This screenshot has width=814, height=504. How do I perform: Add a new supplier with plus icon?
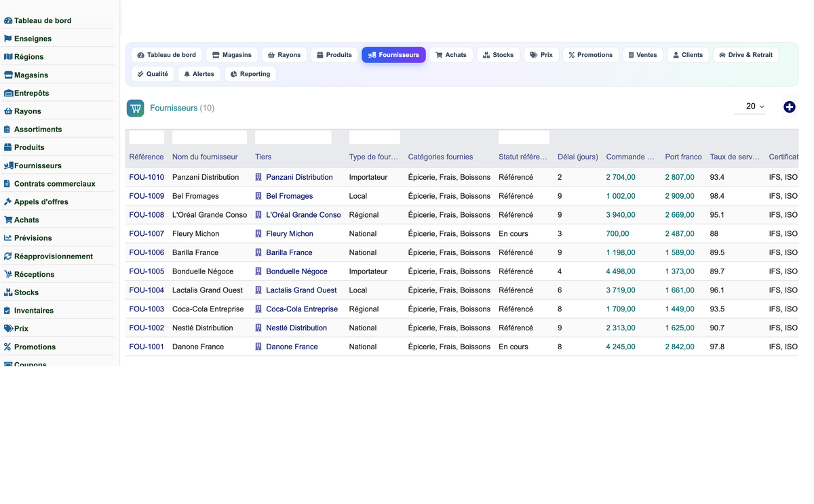pos(790,107)
